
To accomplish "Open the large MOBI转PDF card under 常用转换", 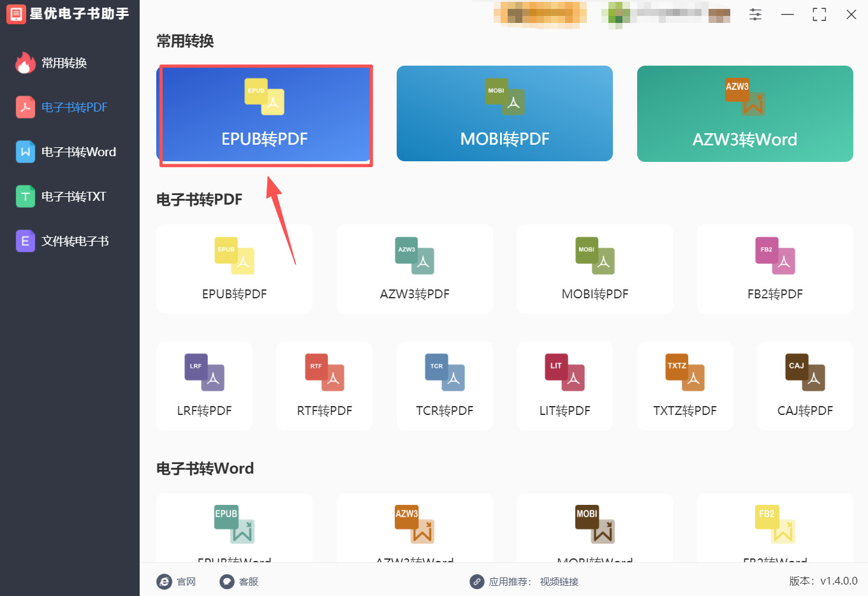I will tap(504, 113).
